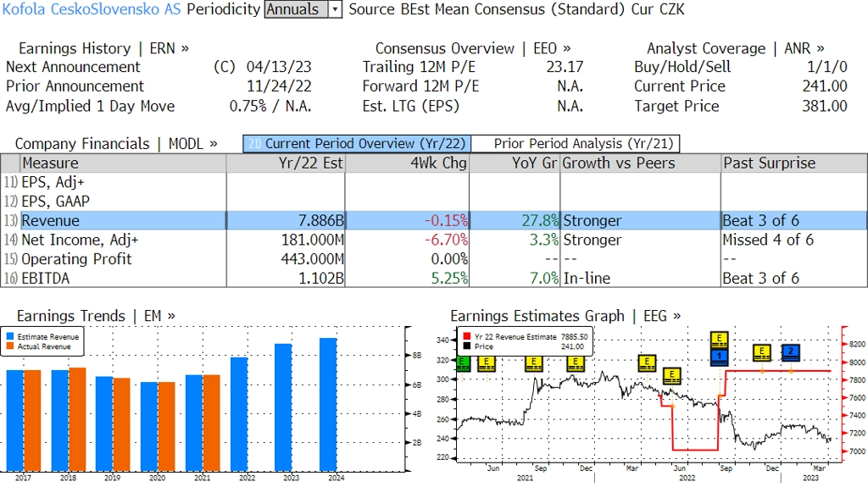This screenshot has height=487, width=868.
Task: Click the In-line growth vs peers cell
Action: click(587, 279)
